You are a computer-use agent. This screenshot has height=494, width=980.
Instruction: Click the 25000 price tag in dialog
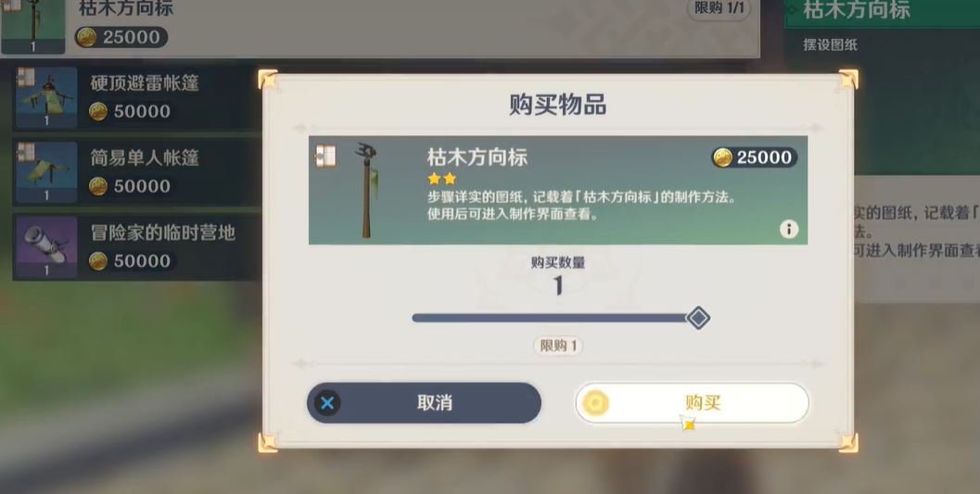755,158
